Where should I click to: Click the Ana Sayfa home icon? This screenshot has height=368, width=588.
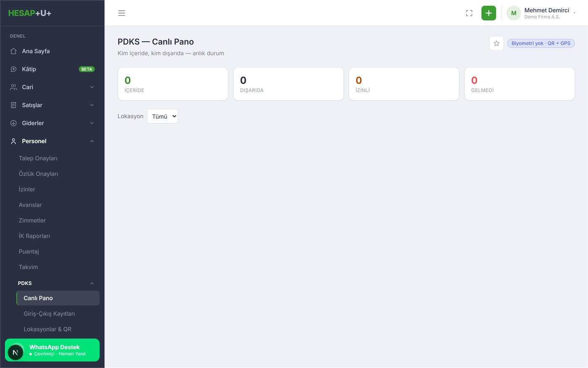pyautogui.click(x=13, y=51)
